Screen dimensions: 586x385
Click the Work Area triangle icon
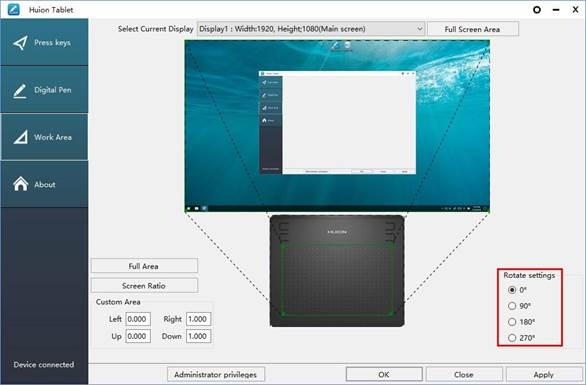[x=21, y=137]
